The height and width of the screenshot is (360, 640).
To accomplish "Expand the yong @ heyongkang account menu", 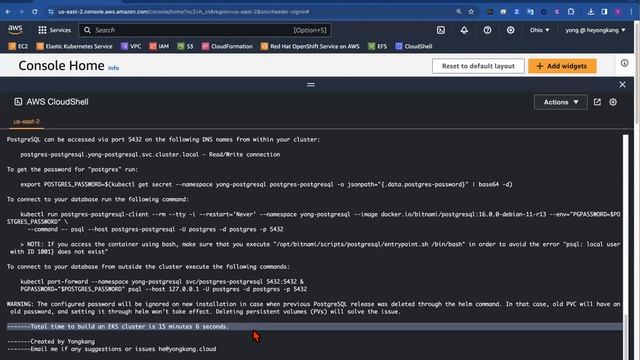I will (x=595, y=30).
